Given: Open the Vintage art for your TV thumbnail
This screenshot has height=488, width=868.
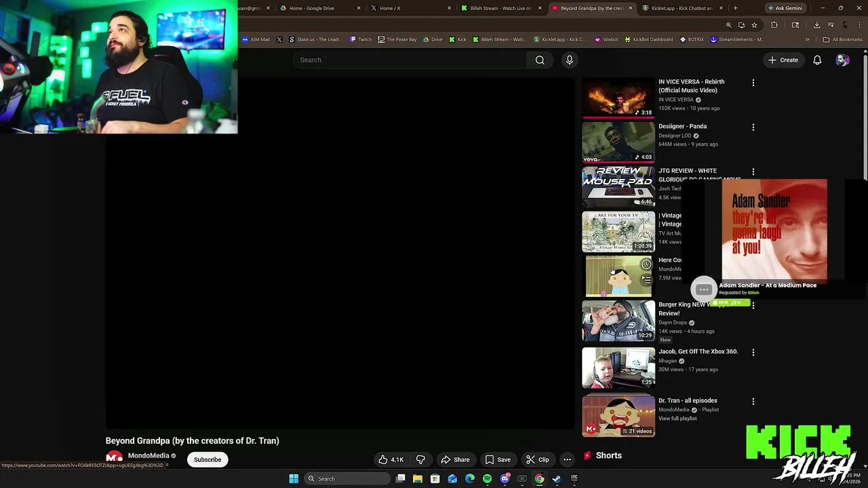Looking at the screenshot, I should click(x=618, y=232).
